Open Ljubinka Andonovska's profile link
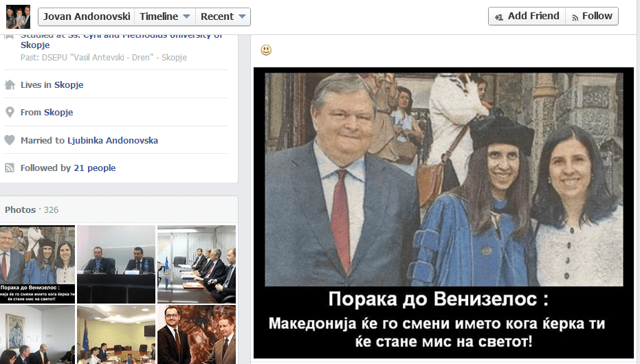This screenshot has width=640, height=364. pos(113,140)
